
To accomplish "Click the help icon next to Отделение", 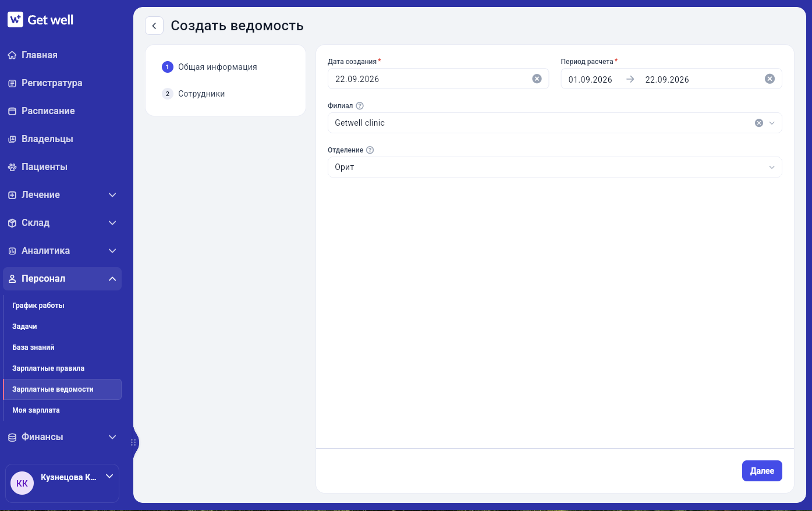I will click(370, 150).
